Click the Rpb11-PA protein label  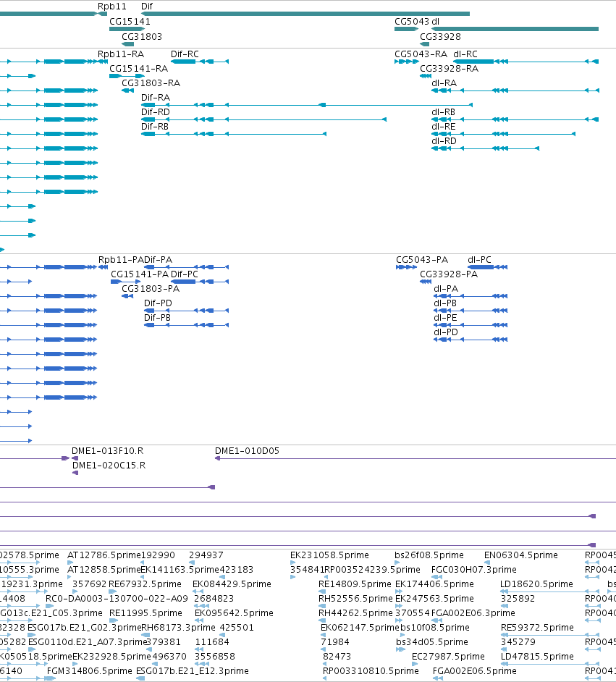(x=121, y=260)
